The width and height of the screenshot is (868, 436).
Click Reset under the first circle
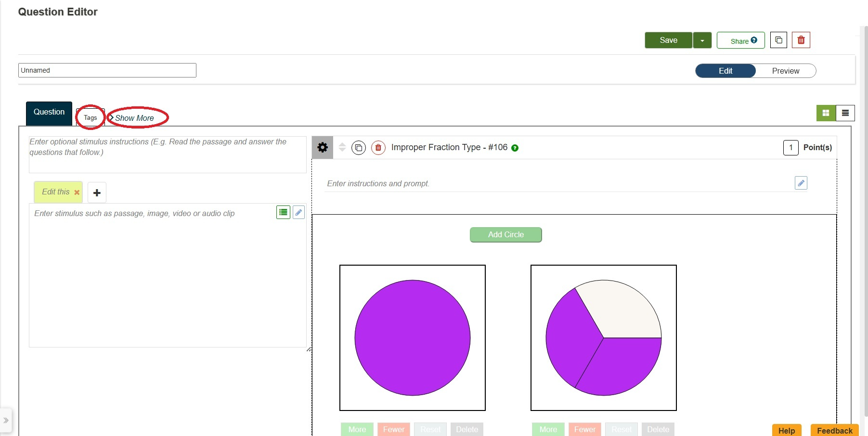coord(430,429)
